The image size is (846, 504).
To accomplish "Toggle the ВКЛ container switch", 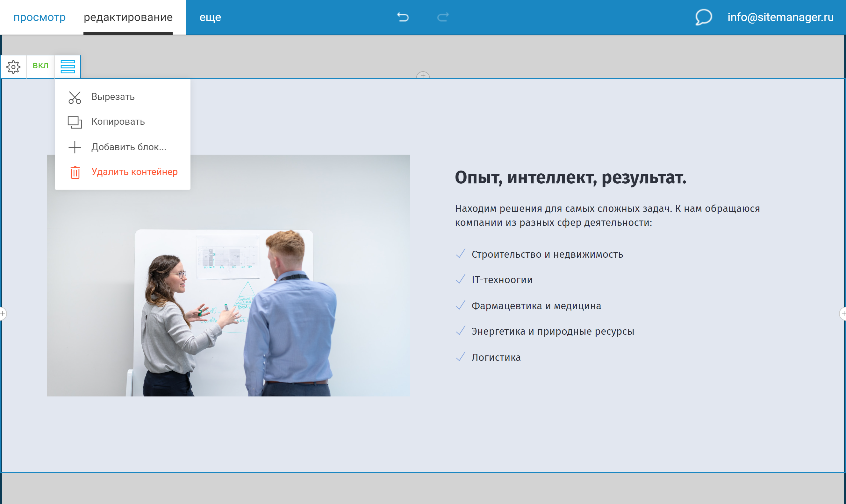I will (x=40, y=66).
